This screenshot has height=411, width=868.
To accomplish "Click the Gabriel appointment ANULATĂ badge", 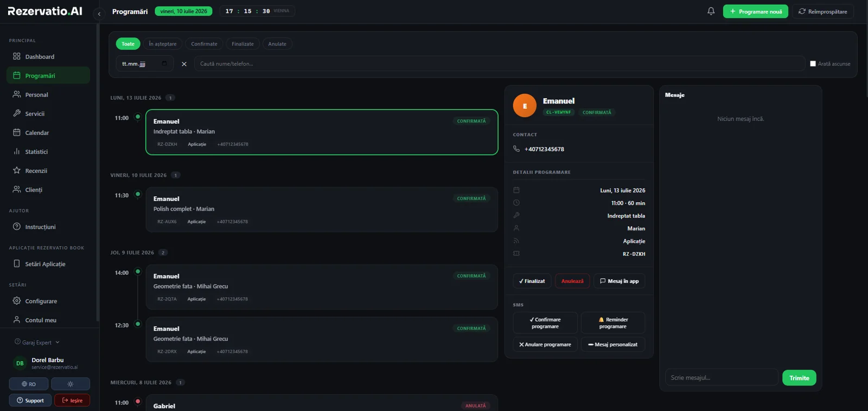I will point(476,406).
